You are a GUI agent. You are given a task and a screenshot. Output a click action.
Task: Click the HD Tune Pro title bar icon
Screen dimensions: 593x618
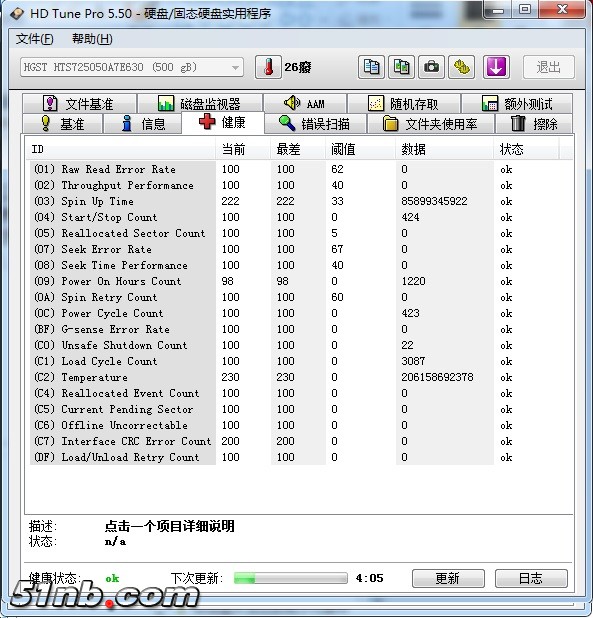17,14
